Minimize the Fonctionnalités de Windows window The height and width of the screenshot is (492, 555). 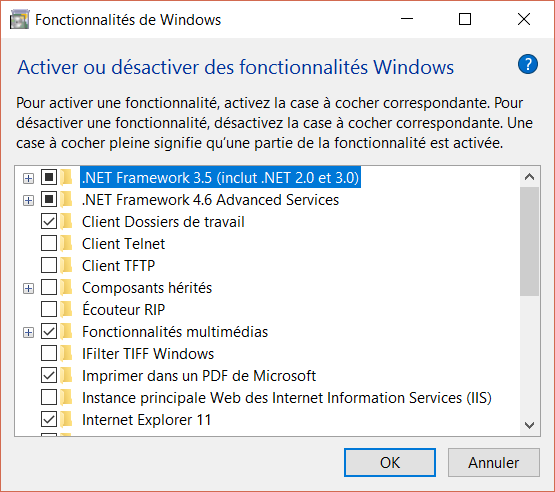point(407,19)
